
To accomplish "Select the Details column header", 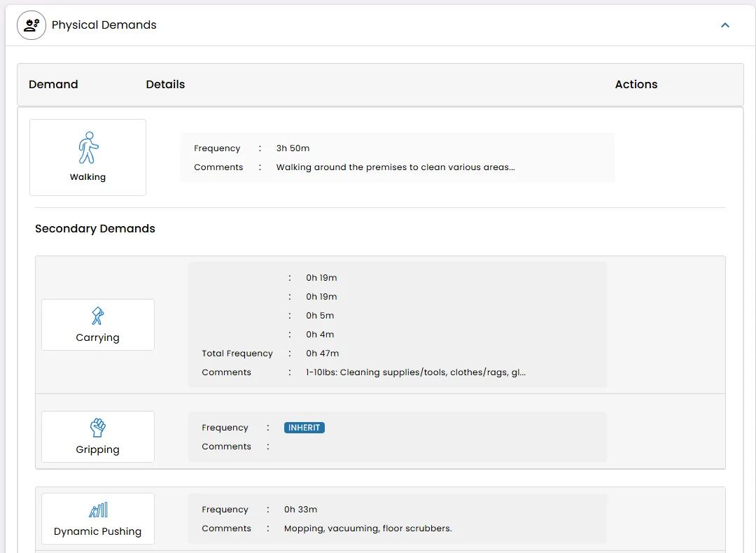I will (x=165, y=85).
